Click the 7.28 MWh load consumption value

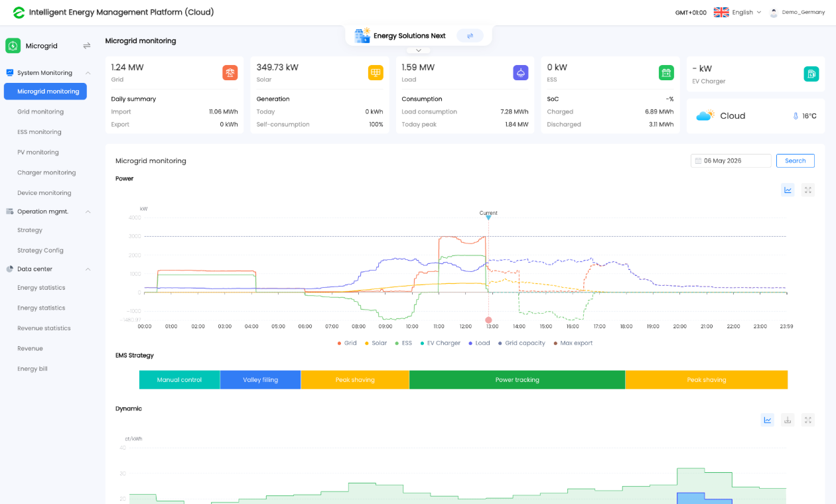514,112
